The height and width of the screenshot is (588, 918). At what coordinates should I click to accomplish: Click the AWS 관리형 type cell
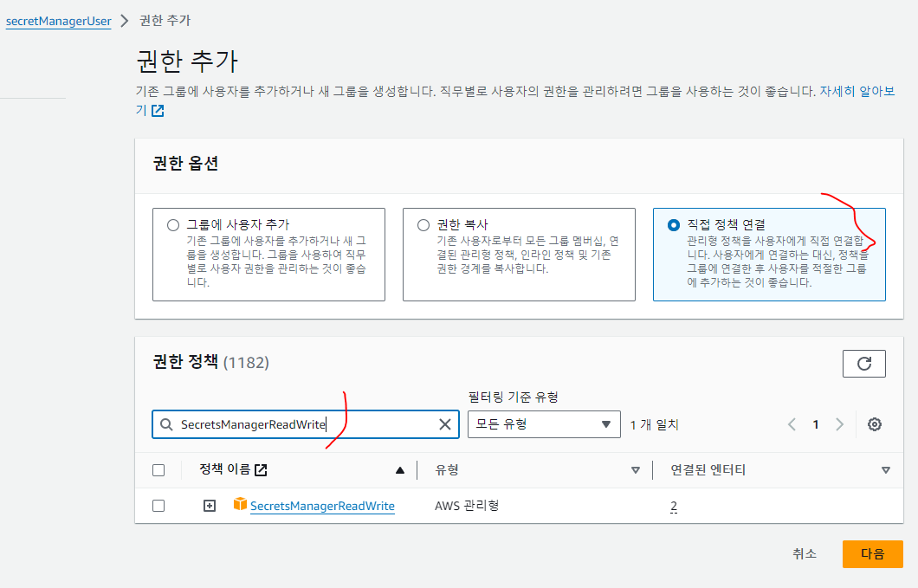click(x=467, y=506)
